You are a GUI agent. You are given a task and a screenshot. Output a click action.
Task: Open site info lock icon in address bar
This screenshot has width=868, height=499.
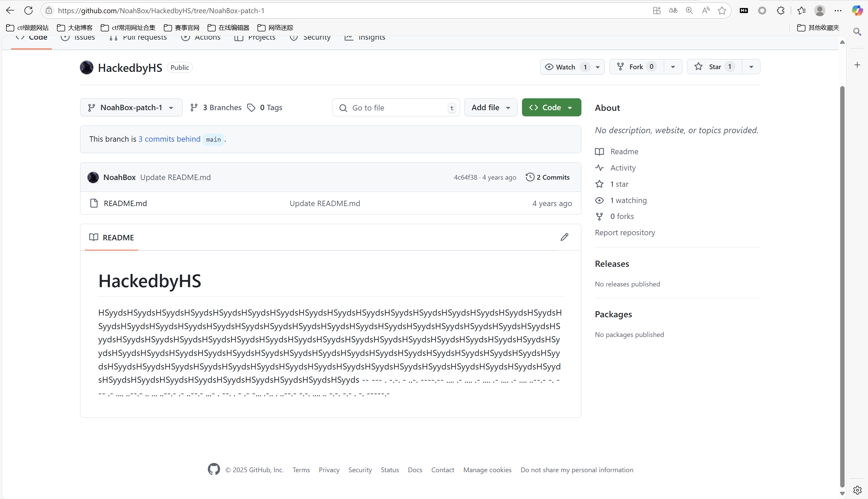pyautogui.click(x=49, y=11)
